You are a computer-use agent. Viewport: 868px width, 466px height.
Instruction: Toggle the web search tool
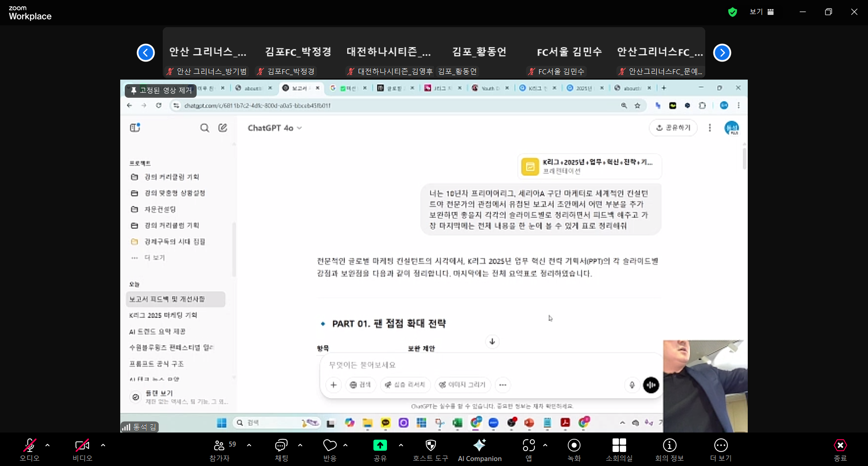tap(360, 385)
